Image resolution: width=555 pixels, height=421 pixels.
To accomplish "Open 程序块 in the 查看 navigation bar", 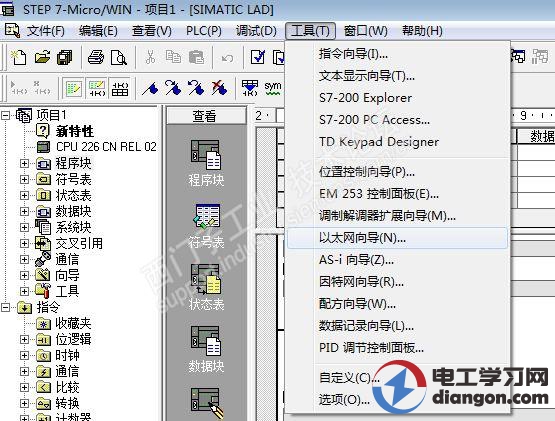I will [x=206, y=163].
